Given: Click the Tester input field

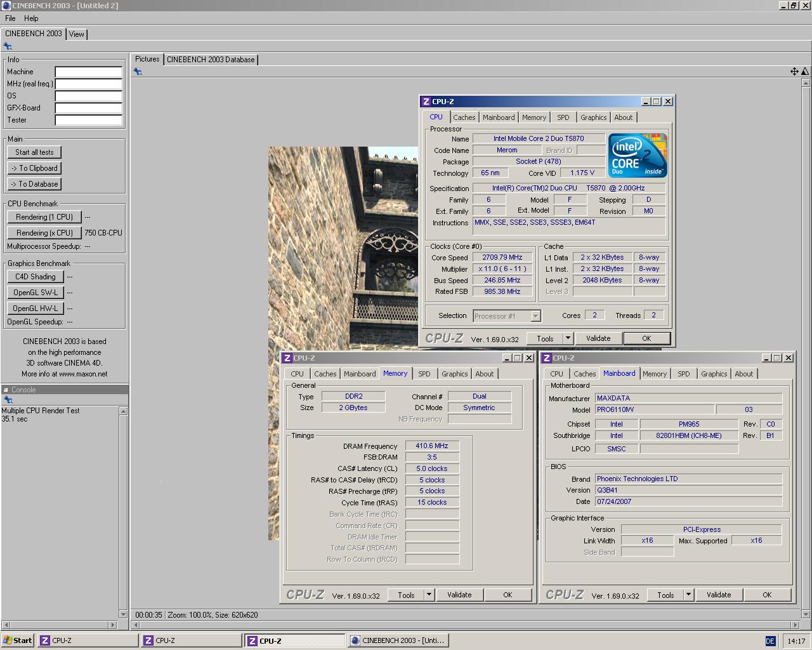Looking at the screenshot, I should [88, 120].
